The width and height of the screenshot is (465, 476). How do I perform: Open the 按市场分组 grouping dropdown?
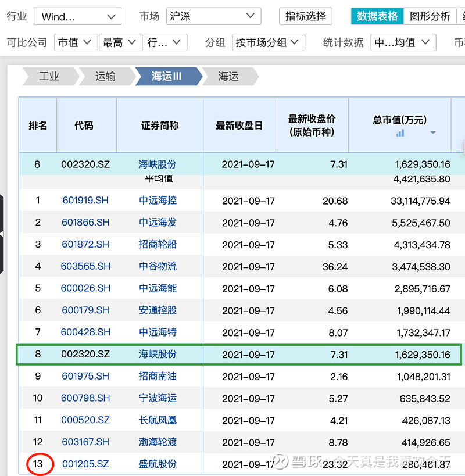pos(269,42)
